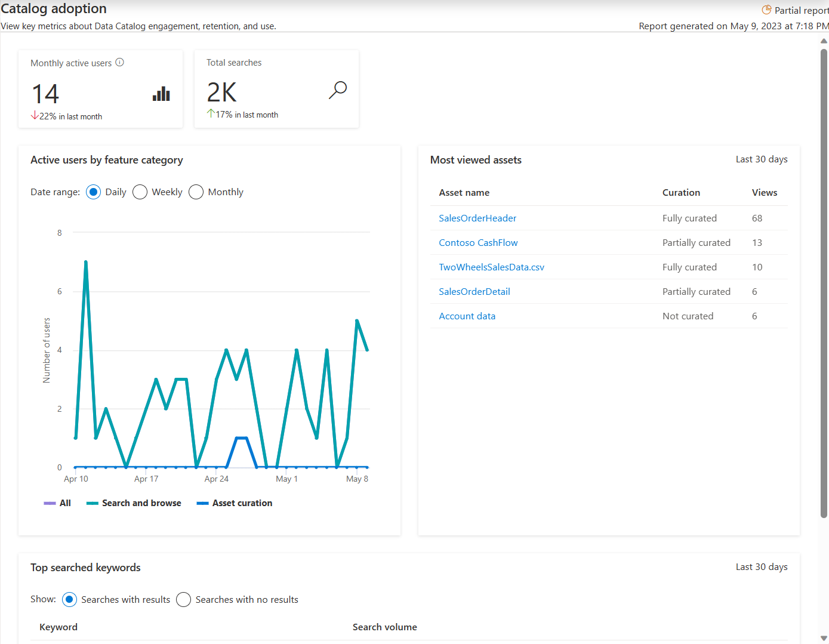Open the SalesOrderHeader asset link
Image resolution: width=829 pixels, height=644 pixels.
point(477,218)
